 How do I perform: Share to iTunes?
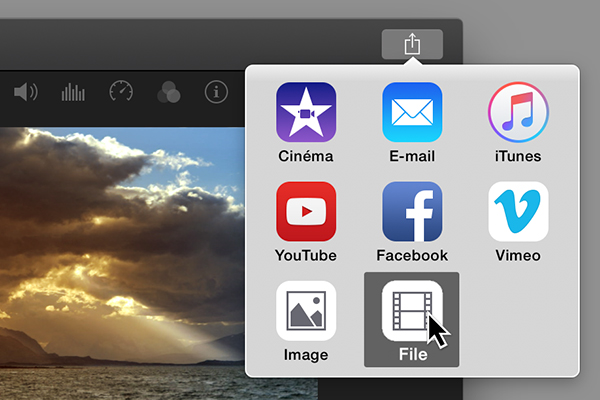pos(518,123)
